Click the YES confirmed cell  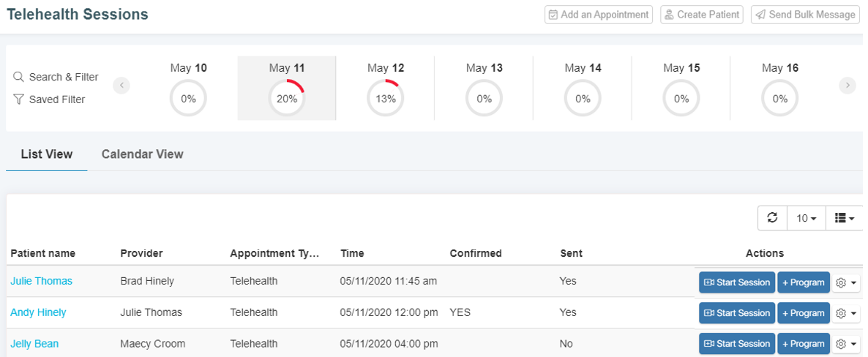(x=460, y=312)
